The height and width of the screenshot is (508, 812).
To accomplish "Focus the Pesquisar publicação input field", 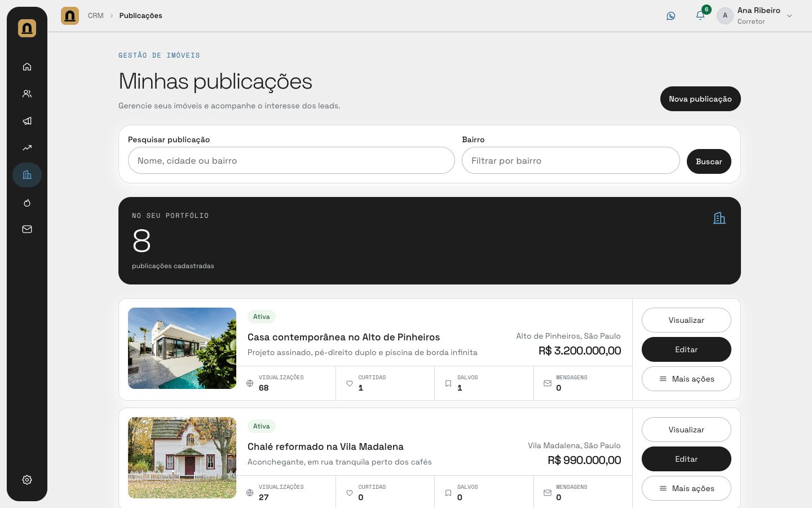I will [x=292, y=160].
